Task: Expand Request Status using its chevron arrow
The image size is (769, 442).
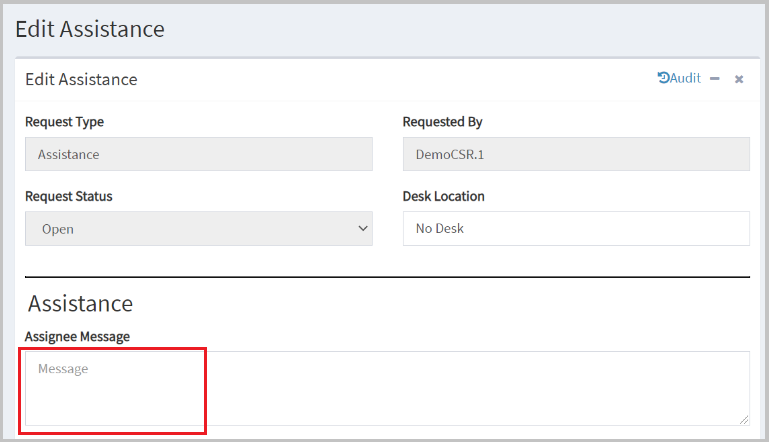Action: 363,229
